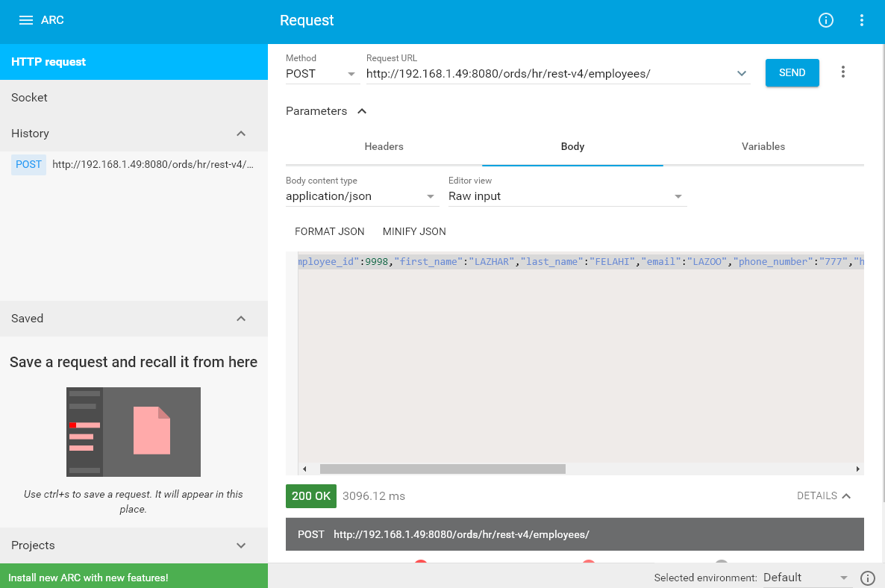Image resolution: width=885 pixels, height=588 pixels.
Task: Click the horizontal scrollbar thumb in editor
Action: click(x=442, y=469)
